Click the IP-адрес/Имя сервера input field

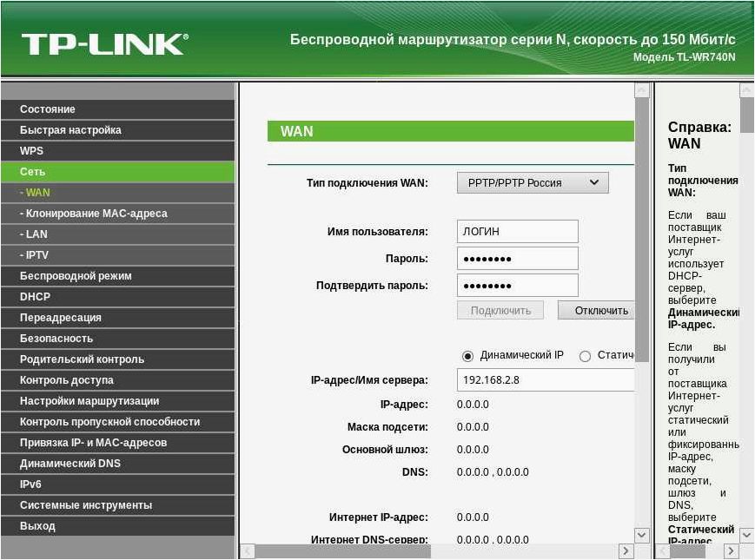[546, 380]
